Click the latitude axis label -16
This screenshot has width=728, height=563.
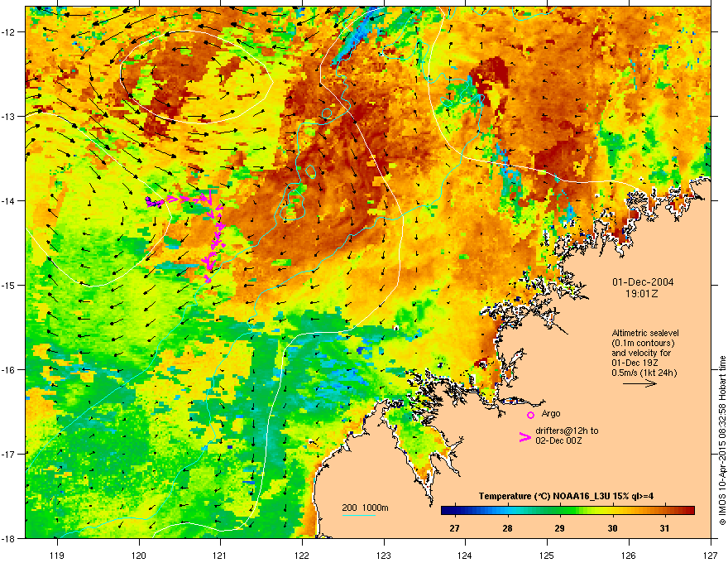pos(9,370)
